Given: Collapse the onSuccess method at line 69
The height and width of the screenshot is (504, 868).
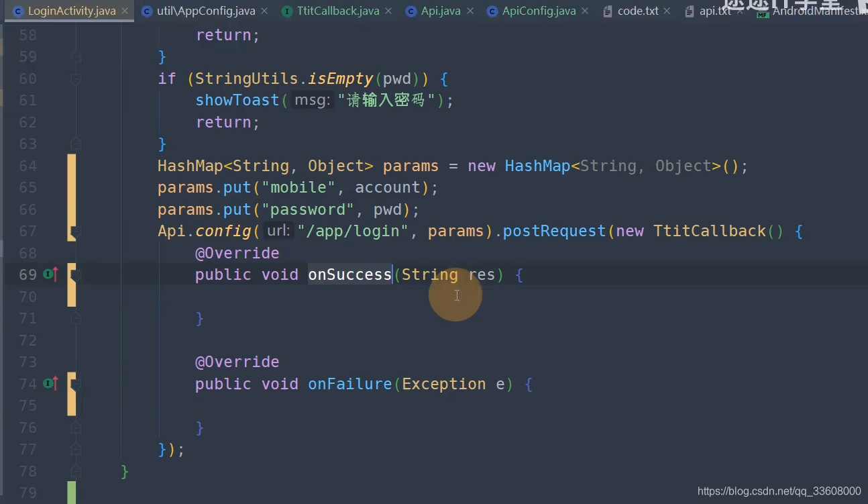Looking at the screenshot, I should (76, 275).
